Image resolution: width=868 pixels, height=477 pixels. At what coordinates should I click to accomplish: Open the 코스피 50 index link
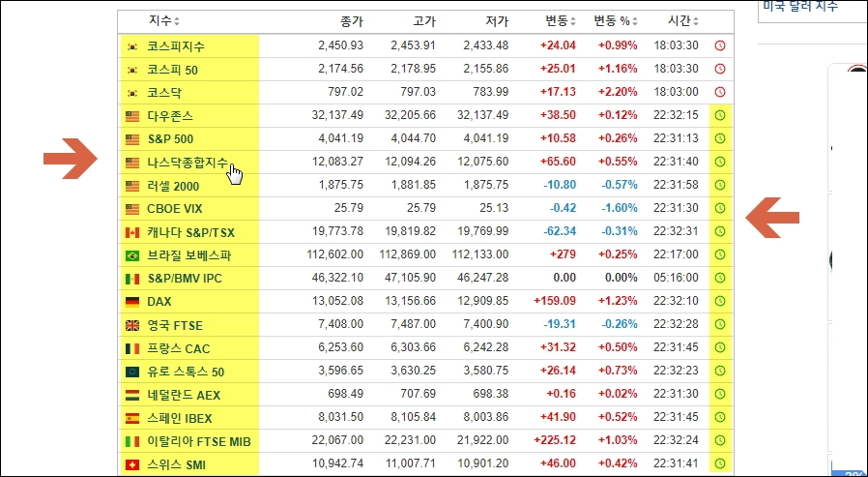[173, 70]
